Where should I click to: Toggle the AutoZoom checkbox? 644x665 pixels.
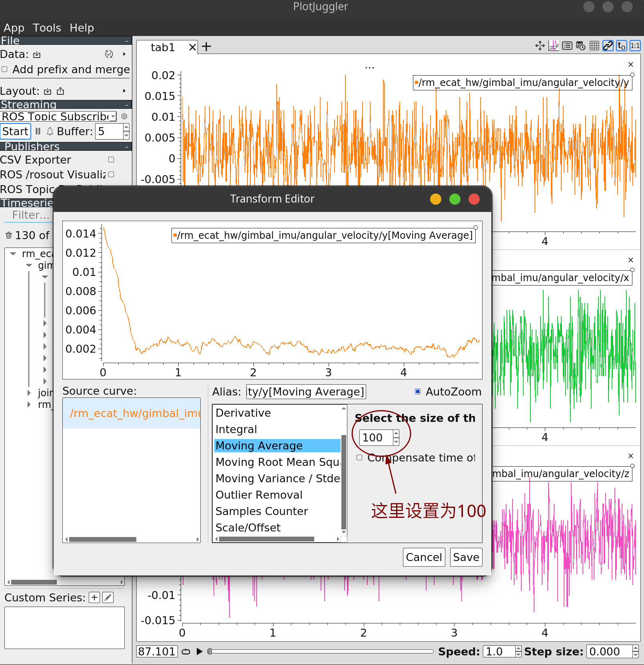point(418,391)
